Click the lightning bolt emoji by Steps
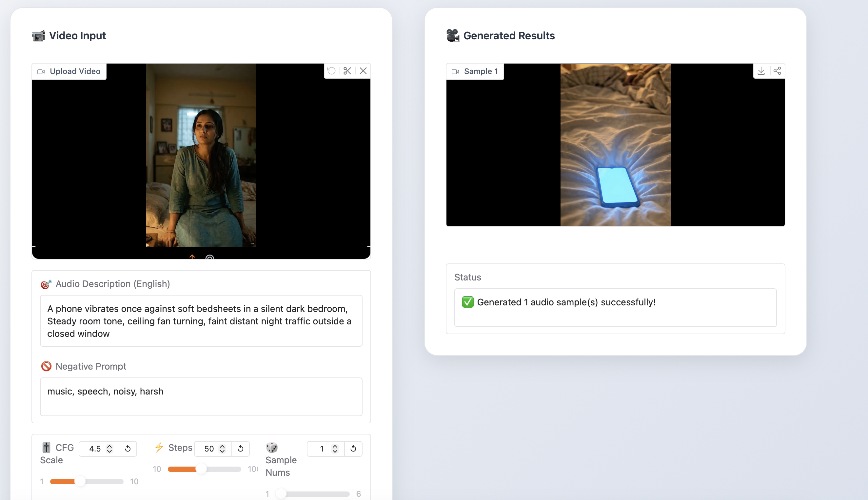 tap(159, 448)
